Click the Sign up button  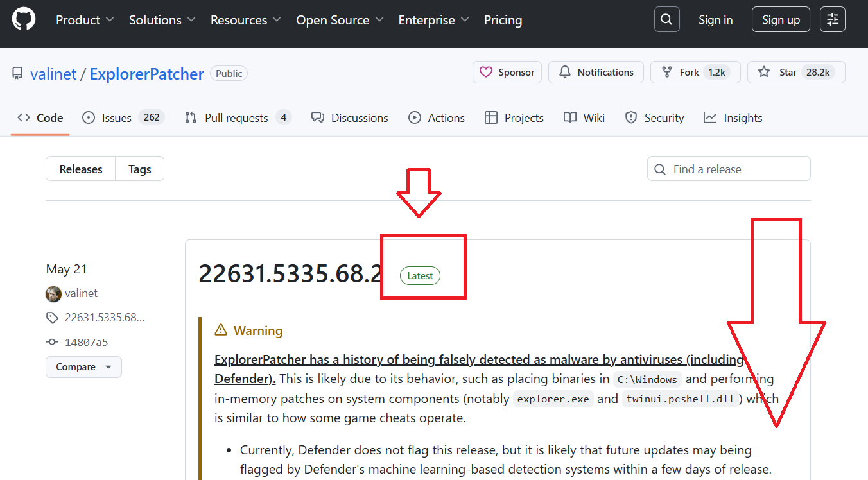(x=781, y=20)
